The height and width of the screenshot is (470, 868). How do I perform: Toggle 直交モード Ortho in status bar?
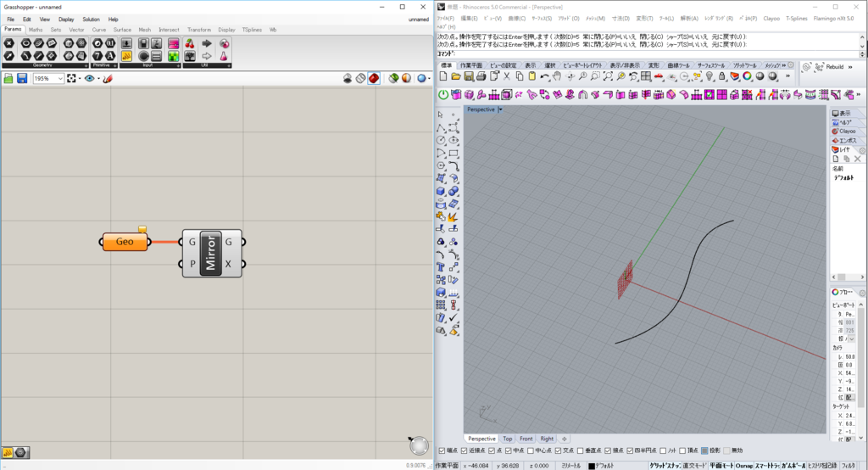click(x=694, y=466)
